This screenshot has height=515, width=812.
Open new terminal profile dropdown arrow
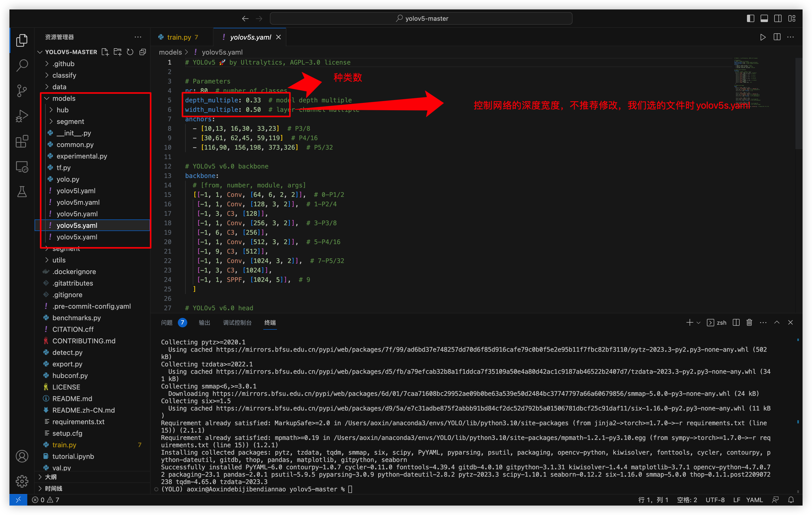click(699, 323)
